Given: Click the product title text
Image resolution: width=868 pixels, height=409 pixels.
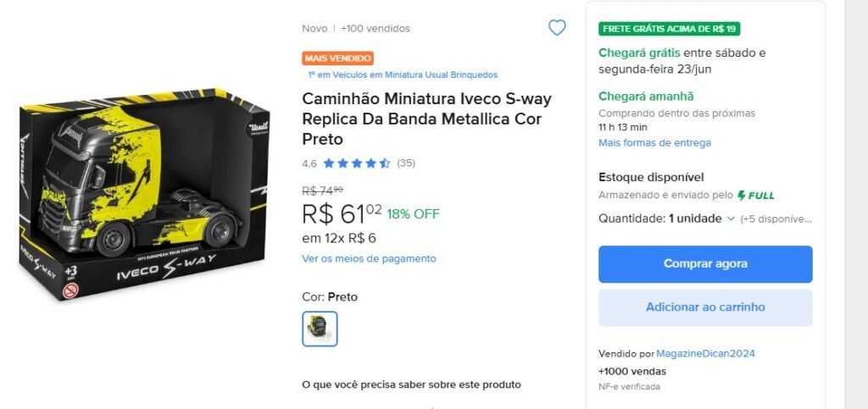Looking at the screenshot, I should point(426,119).
